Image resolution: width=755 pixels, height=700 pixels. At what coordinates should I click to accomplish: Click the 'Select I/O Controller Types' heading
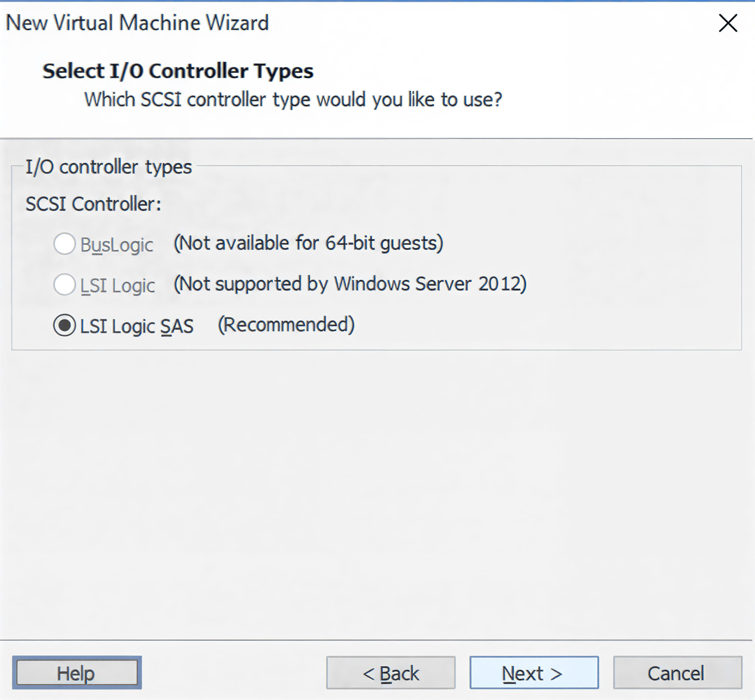tap(178, 71)
